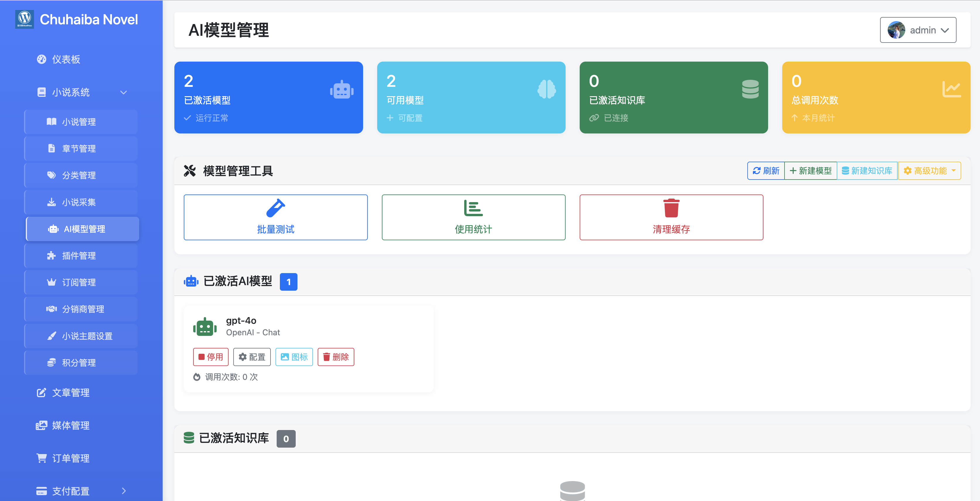Click the 媒体管理 images icon

coord(41,425)
